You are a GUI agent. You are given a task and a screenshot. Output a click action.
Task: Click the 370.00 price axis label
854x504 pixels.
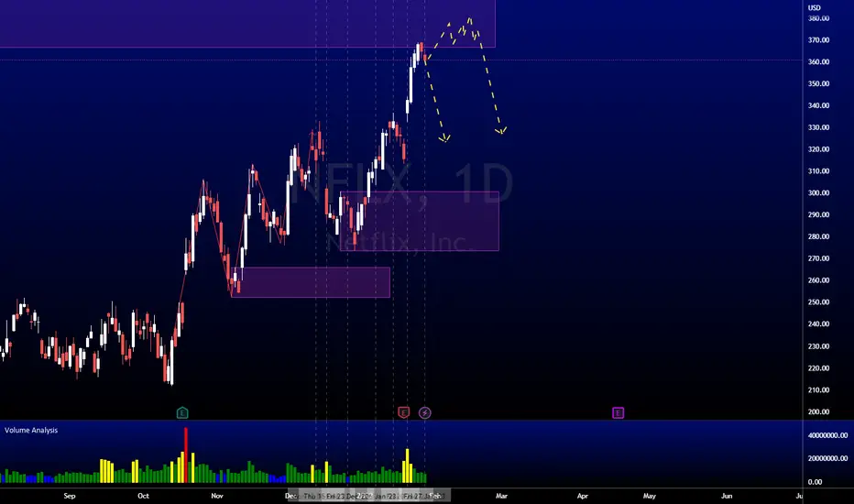818,39
